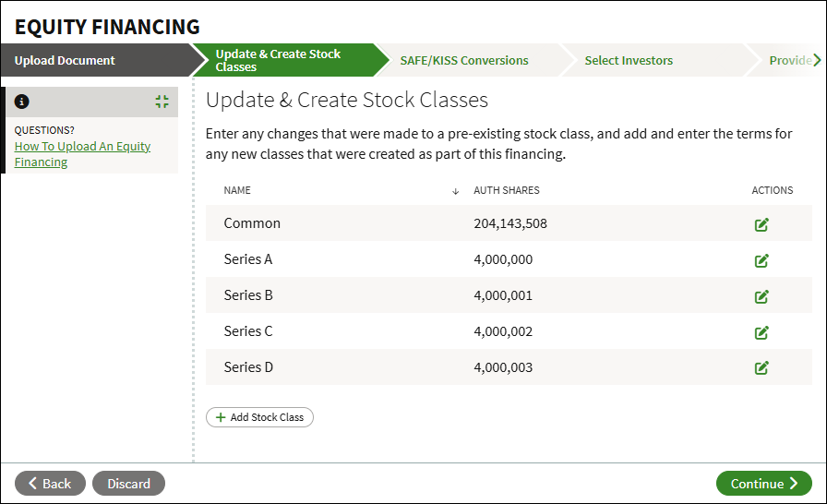Edit the Series A stock class
The image size is (827, 504).
point(761,260)
